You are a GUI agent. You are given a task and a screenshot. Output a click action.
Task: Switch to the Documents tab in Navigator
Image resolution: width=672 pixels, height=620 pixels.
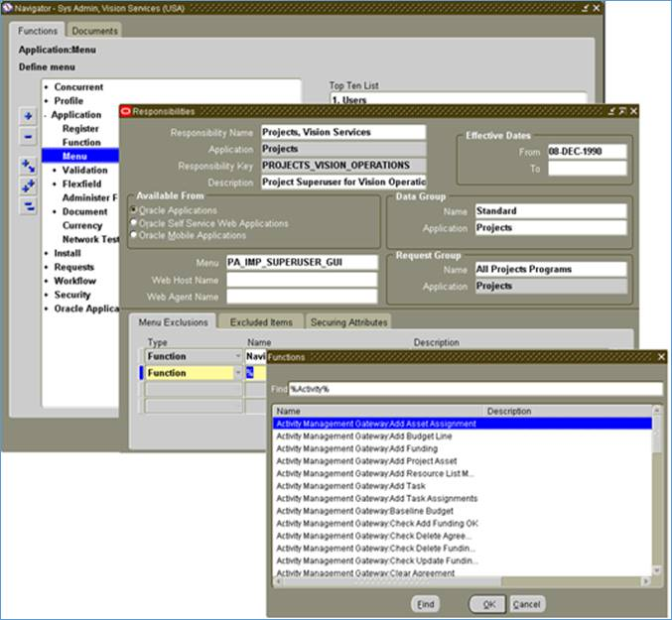(x=94, y=31)
